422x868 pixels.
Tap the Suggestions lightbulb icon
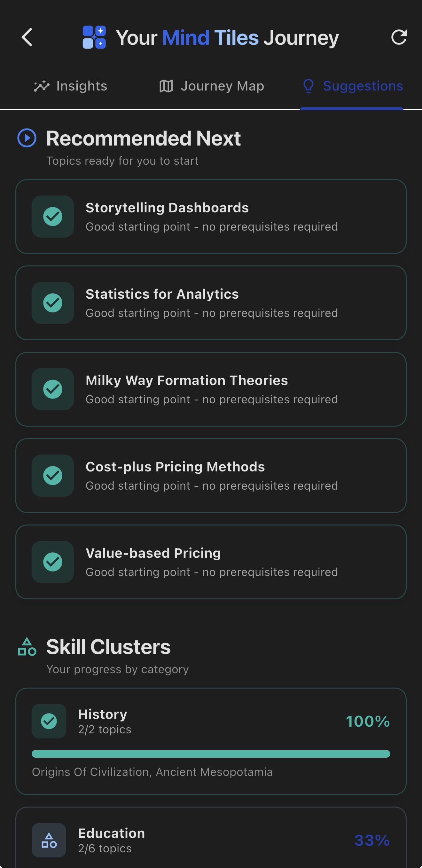click(309, 86)
